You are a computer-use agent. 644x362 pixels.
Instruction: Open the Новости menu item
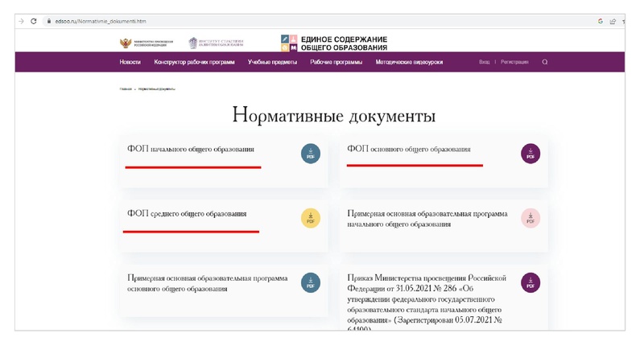pos(130,62)
